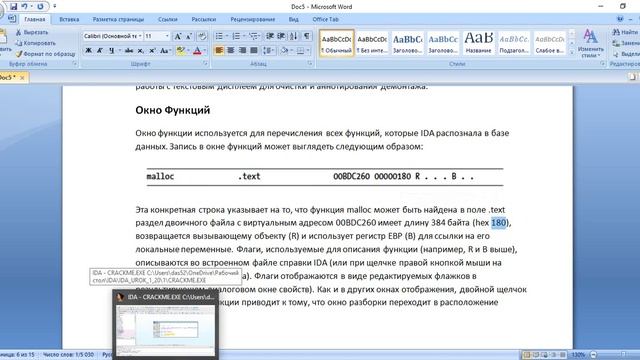Screen dimensions: 640x360
Task: Open underline style dropdown arrow
Action: tap(120, 51)
